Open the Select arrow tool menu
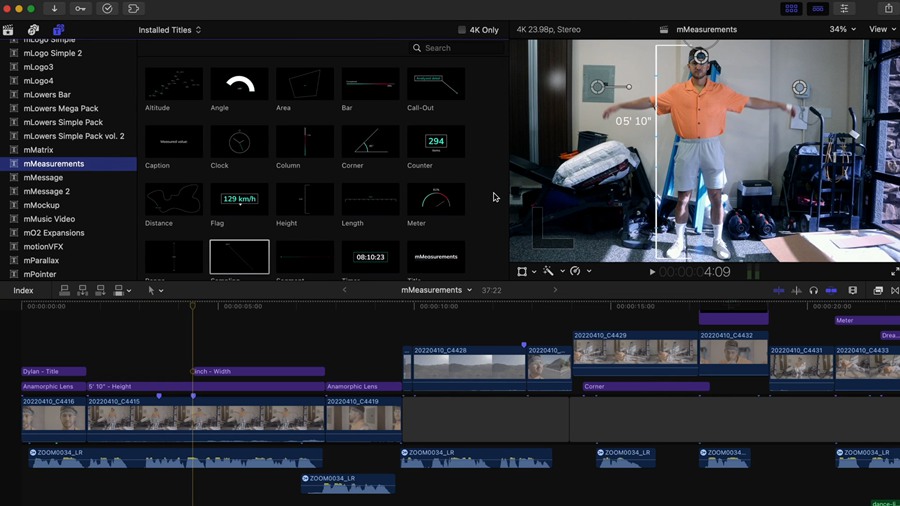Screen dimensions: 900x506 click(x=155, y=290)
